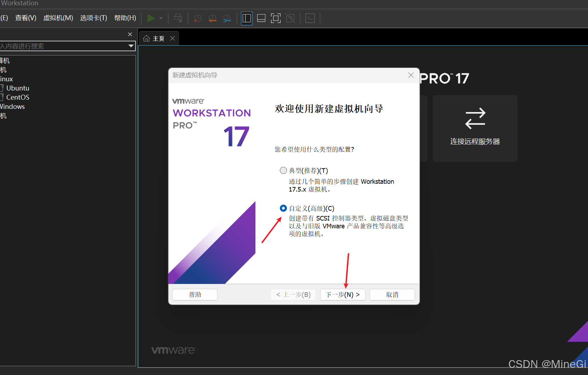The height and width of the screenshot is (375, 588).
Task: Click the unity mode toolbar icon
Action: [x=290, y=18]
